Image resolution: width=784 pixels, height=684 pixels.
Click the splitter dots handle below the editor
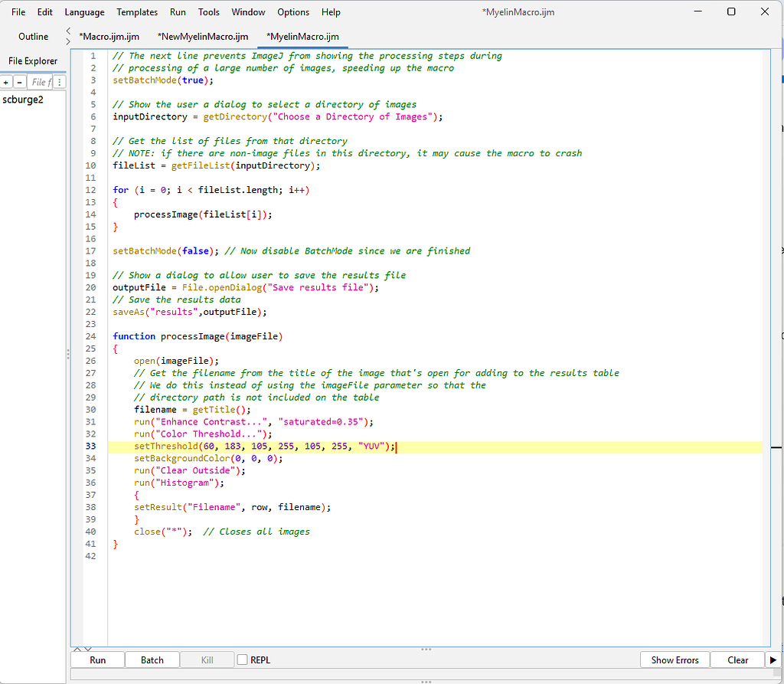coord(426,647)
